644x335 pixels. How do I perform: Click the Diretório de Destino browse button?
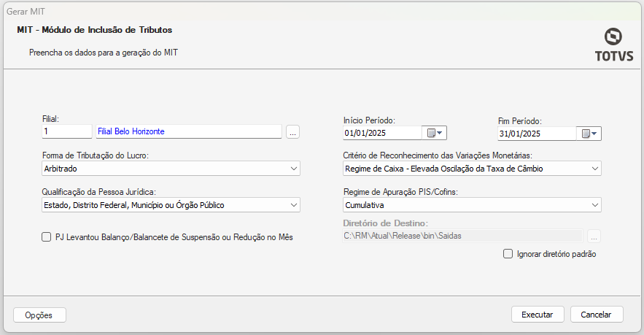tap(594, 236)
